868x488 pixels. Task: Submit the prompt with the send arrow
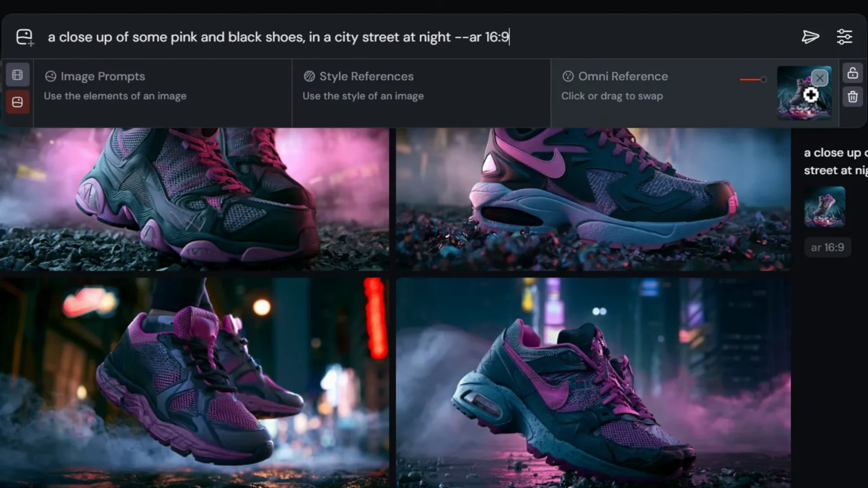810,36
